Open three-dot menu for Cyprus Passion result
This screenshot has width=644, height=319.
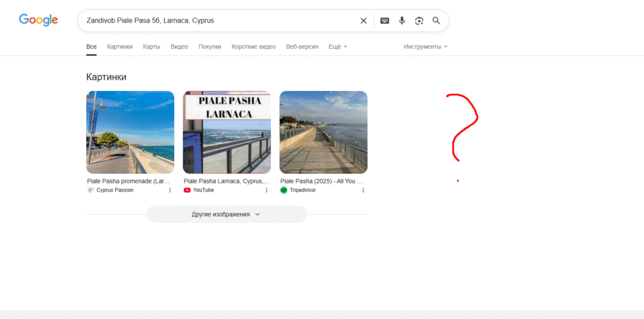170,190
